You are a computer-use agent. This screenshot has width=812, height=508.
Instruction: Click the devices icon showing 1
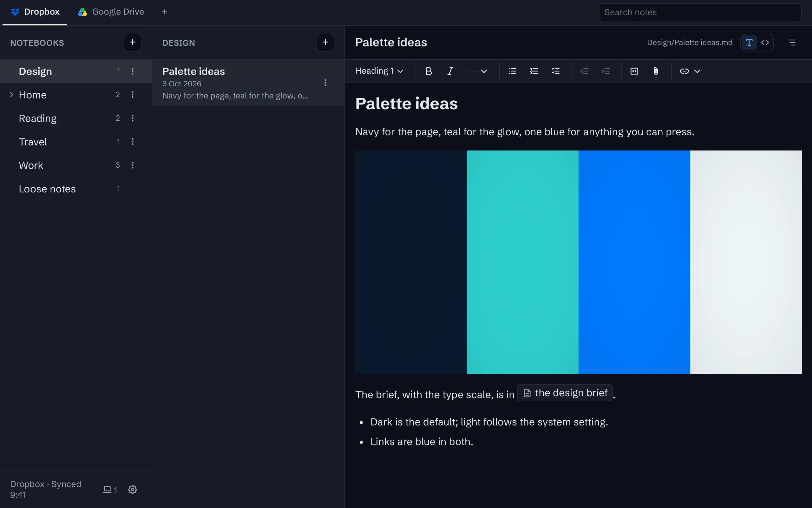pyautogui.click(x=110, y=490)
